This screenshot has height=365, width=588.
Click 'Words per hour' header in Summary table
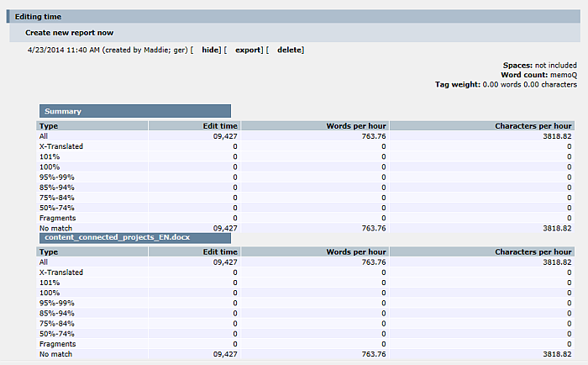(x=355, y=125)
